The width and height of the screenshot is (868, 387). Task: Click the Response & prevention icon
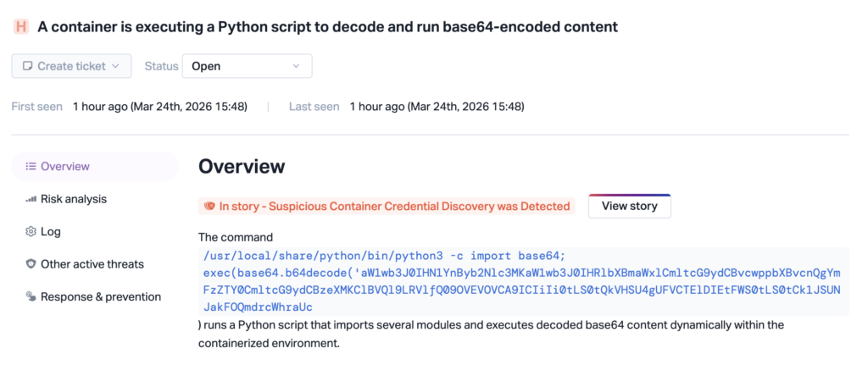(31, 296)
